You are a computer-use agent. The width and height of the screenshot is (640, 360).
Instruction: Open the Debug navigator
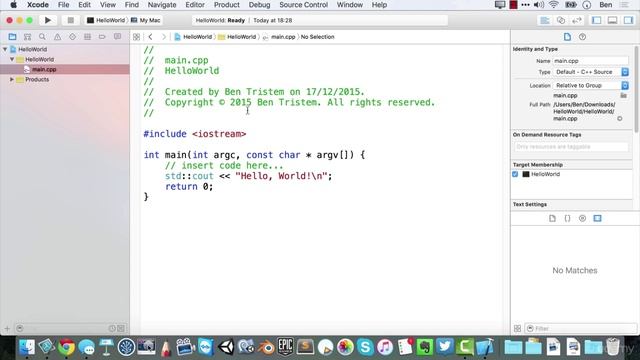87,37
